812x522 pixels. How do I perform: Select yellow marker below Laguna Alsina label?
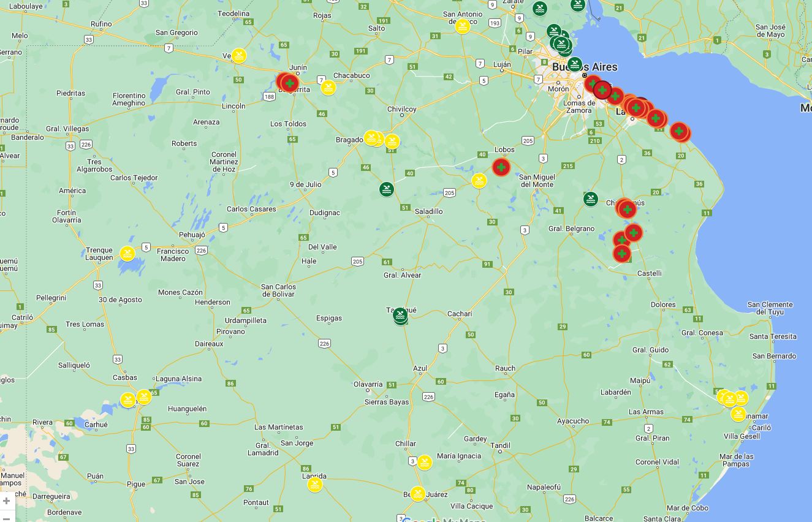(144, 397)
